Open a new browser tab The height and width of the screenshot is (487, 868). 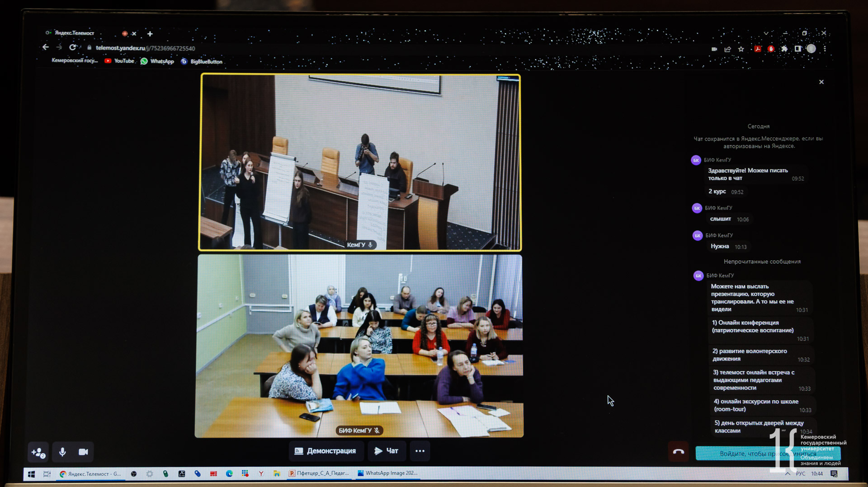(x=150, y=33)
